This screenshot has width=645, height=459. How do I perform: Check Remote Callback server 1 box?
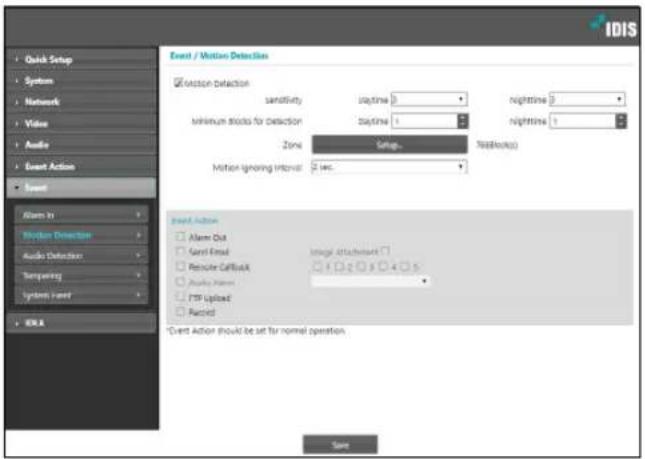pyautogui.click(x=317, y=267)
